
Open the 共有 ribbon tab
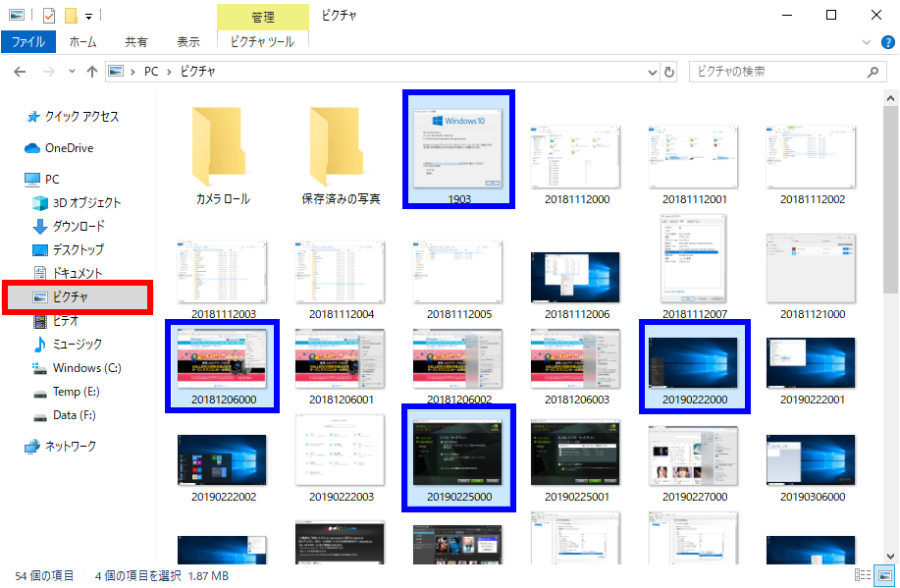click(136, 42)
